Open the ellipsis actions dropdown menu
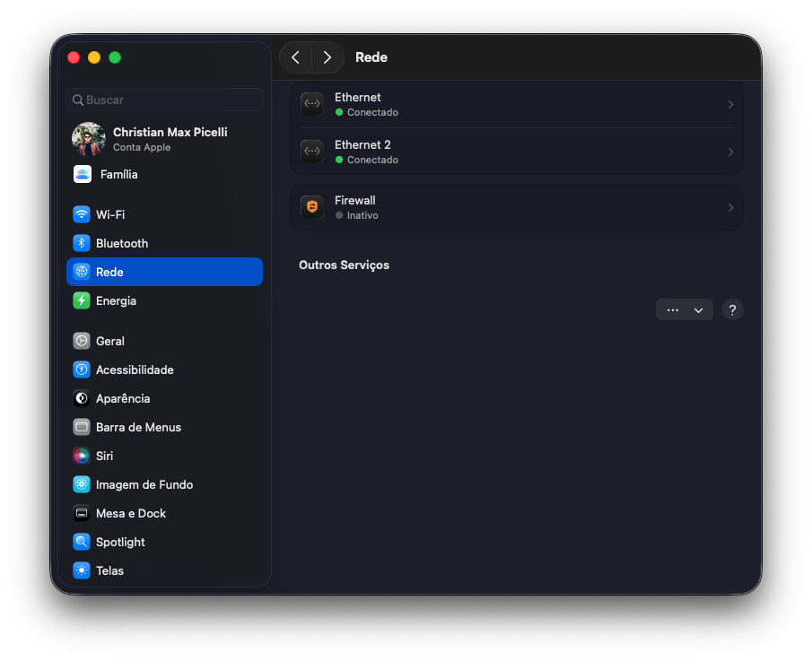Screen dimensions: 812x661 coord(684,310)
